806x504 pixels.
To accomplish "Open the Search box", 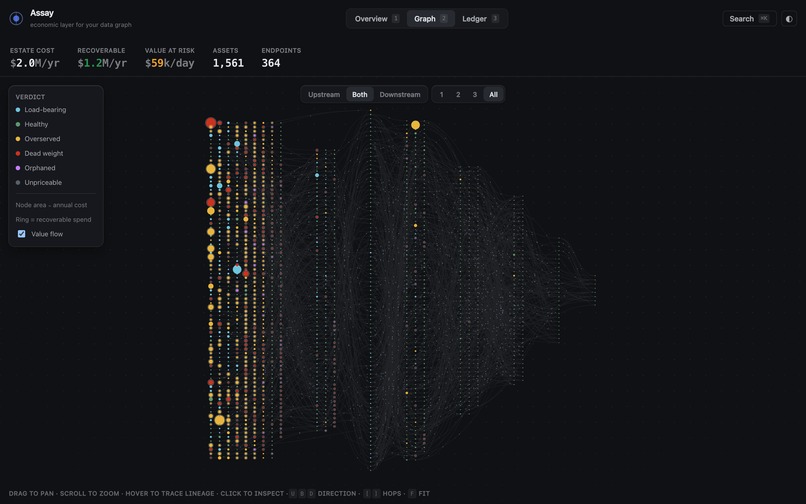I will pyautogui.click(x=749, y=19).
